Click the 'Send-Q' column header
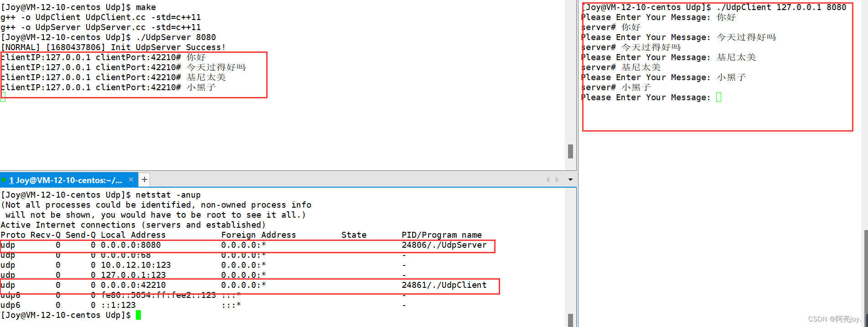This screenshot has width=868, height=327. tap(81, 235)
